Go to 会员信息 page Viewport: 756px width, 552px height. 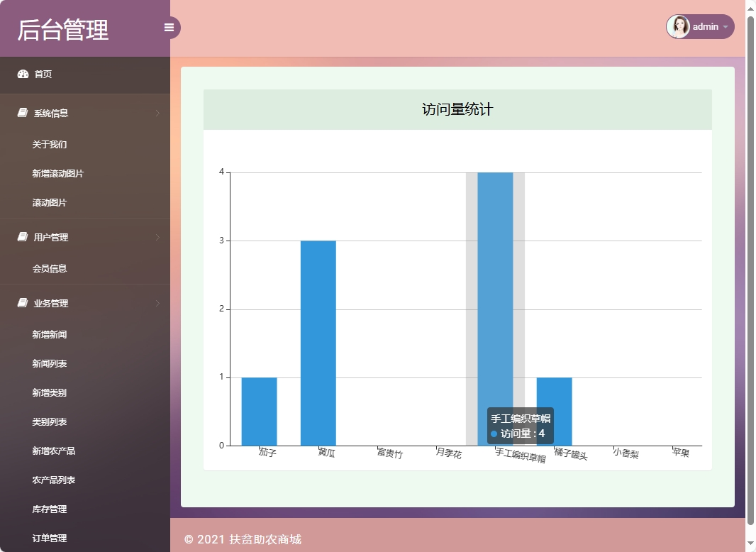pyautogui.click(x=50, y=268)
